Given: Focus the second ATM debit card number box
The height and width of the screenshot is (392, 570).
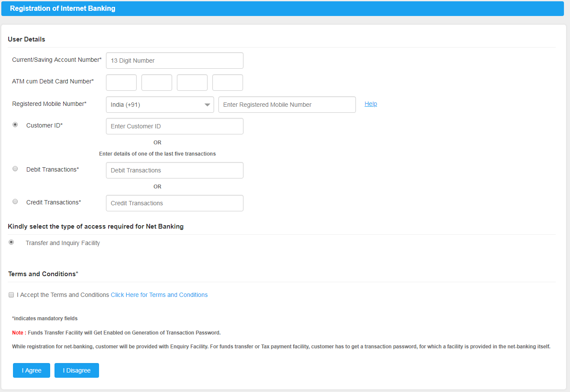Looking at the screenshot, I should (157, 83).
